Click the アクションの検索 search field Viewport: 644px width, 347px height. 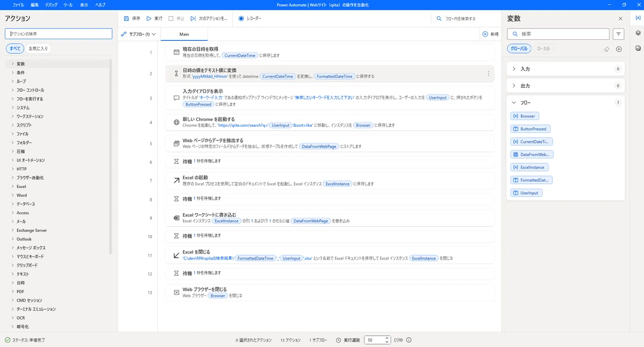pos(58,34)
